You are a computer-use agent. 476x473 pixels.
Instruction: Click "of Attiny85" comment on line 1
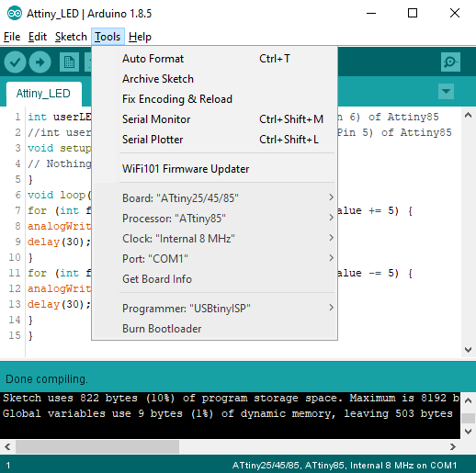403,117
